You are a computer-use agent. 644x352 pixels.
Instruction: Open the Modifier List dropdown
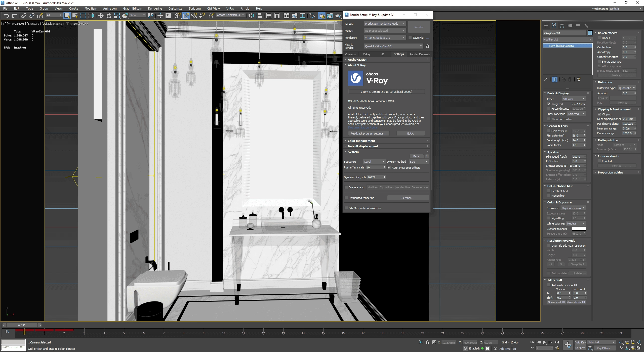coord(568,39)
